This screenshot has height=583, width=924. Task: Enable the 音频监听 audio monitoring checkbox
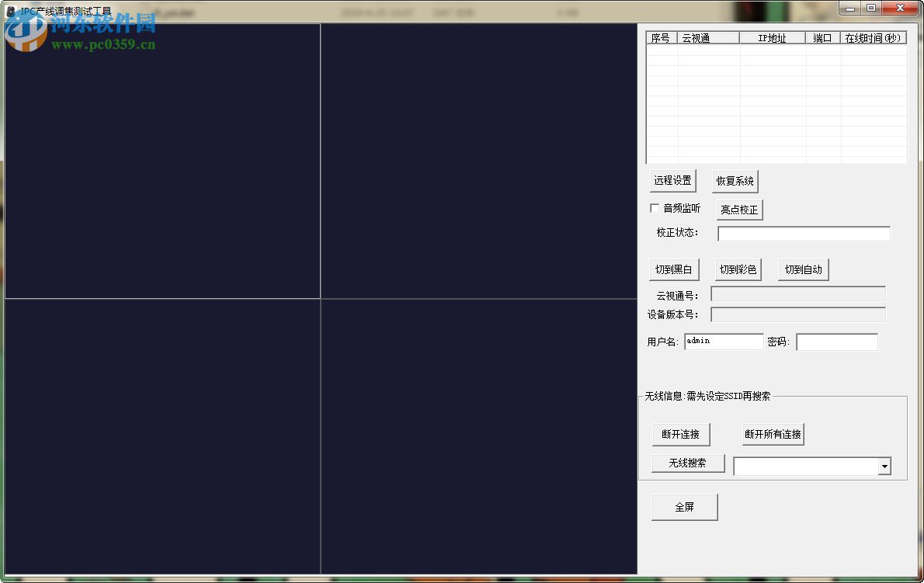pos(655,207)
